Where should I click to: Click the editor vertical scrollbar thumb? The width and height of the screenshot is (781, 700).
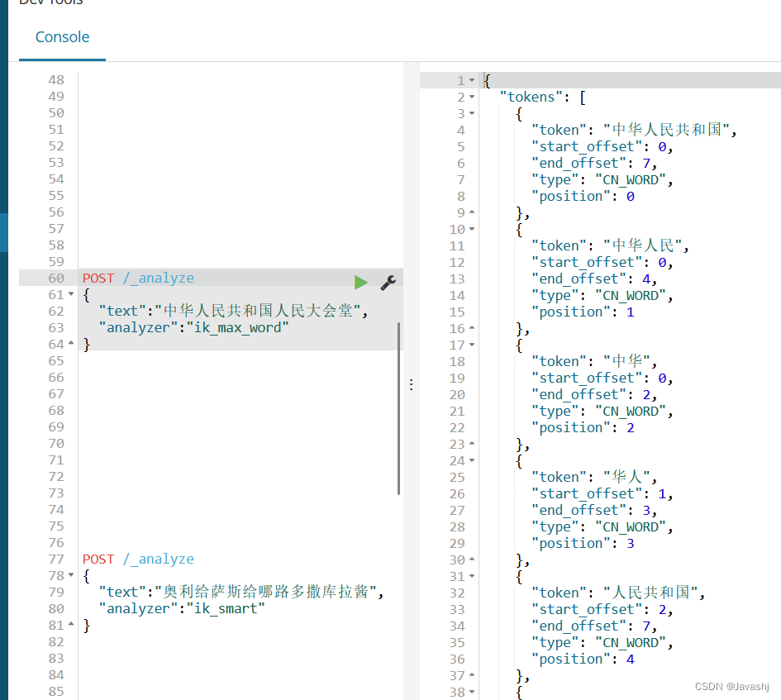point(399,408)
